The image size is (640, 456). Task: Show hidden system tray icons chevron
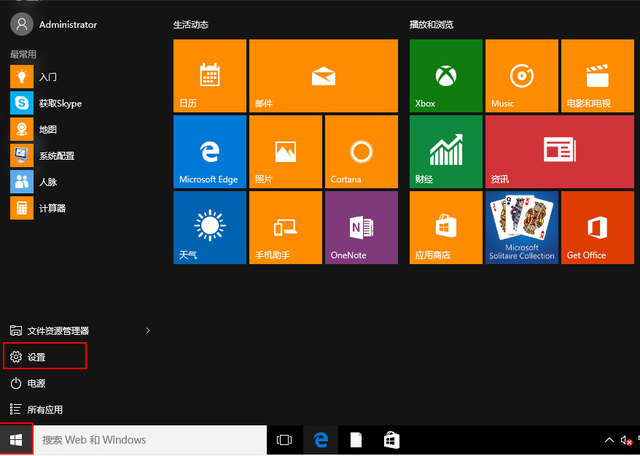[x=609, y=440]
